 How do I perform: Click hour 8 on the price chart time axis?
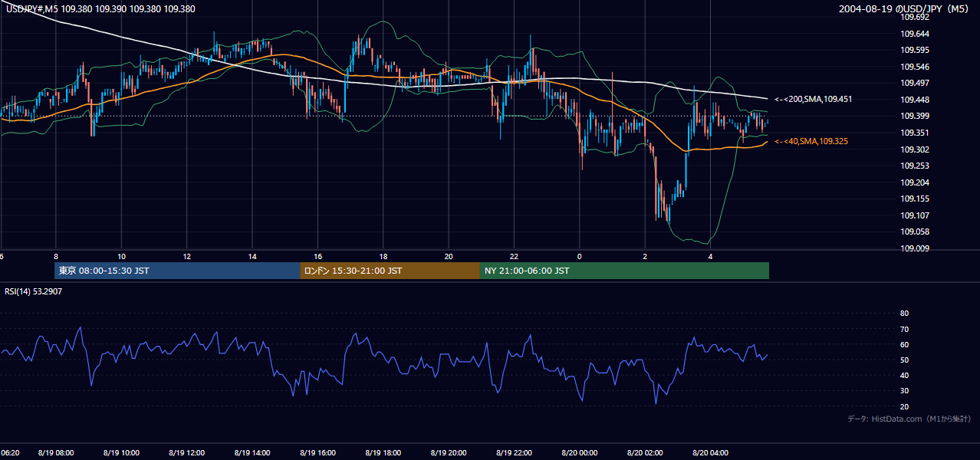(55, 256)
